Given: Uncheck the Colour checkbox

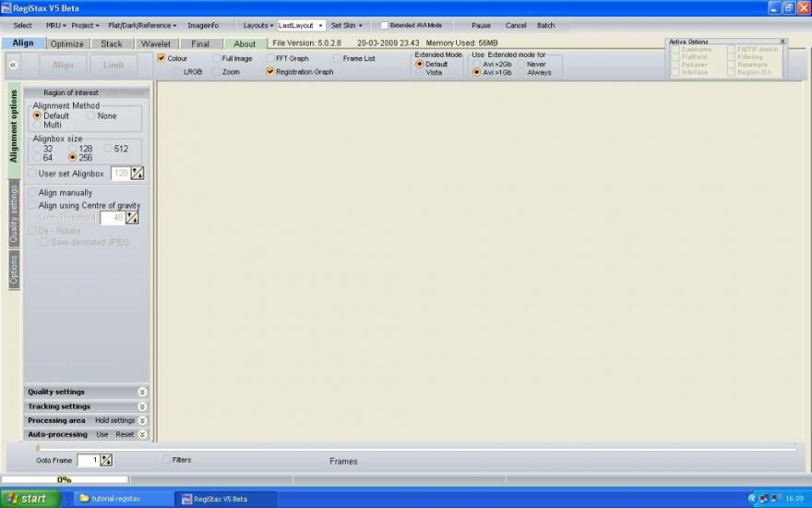Looking at the screenshot, I should pyautogui.click(x=161, y=58).
